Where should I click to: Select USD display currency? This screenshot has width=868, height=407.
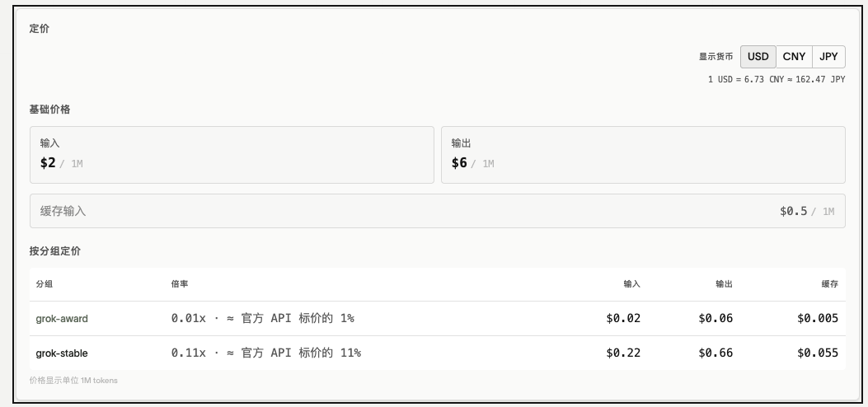point(758,56)
